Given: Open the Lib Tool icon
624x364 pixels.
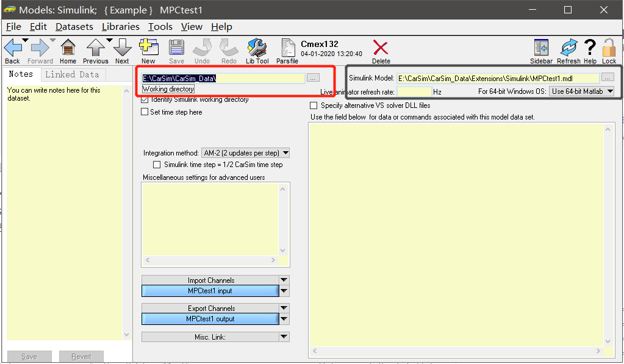Looking at the screenshot, I should [257, 48].
